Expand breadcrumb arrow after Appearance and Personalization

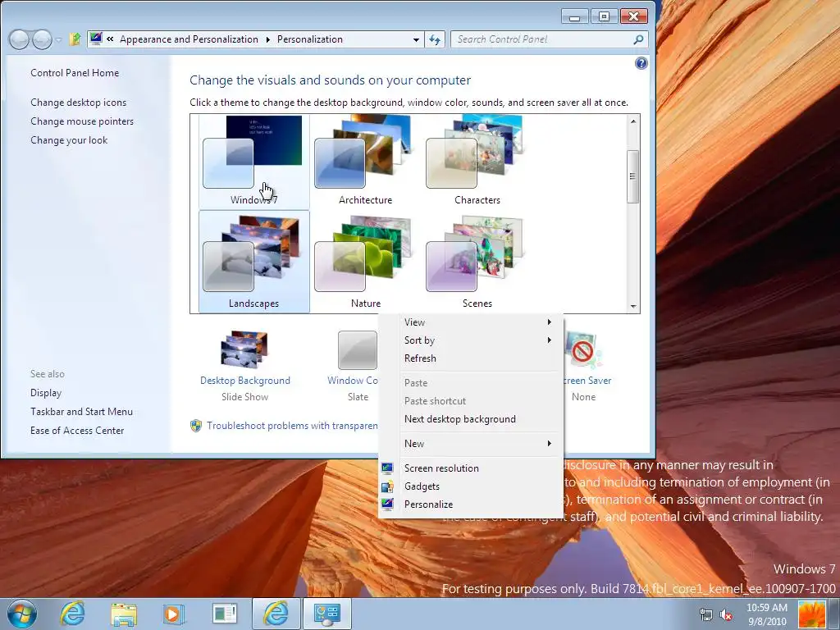(268, 39)
